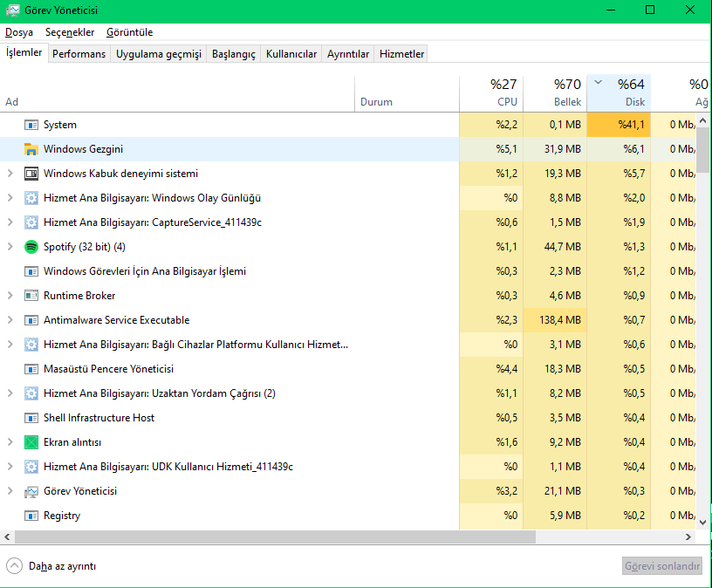Expand the CaptureService_411439c row
This screenshot has width=712, height=588.
10,222
